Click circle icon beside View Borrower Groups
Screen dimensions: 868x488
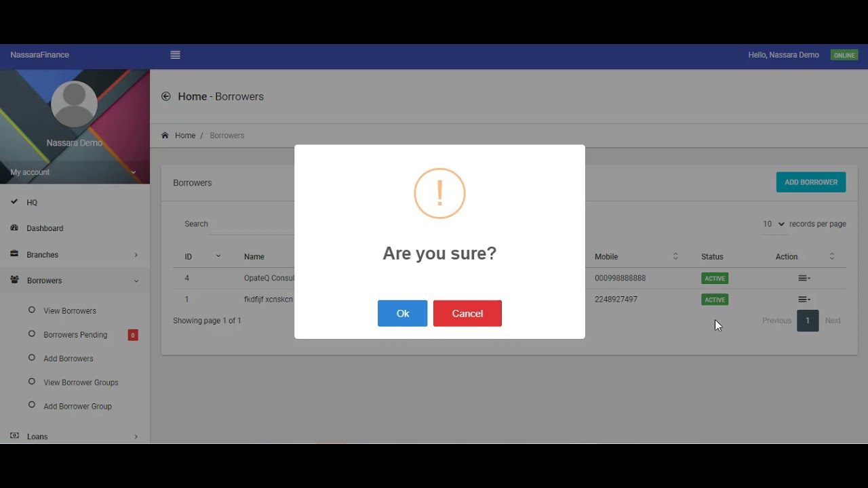(31, 382)
